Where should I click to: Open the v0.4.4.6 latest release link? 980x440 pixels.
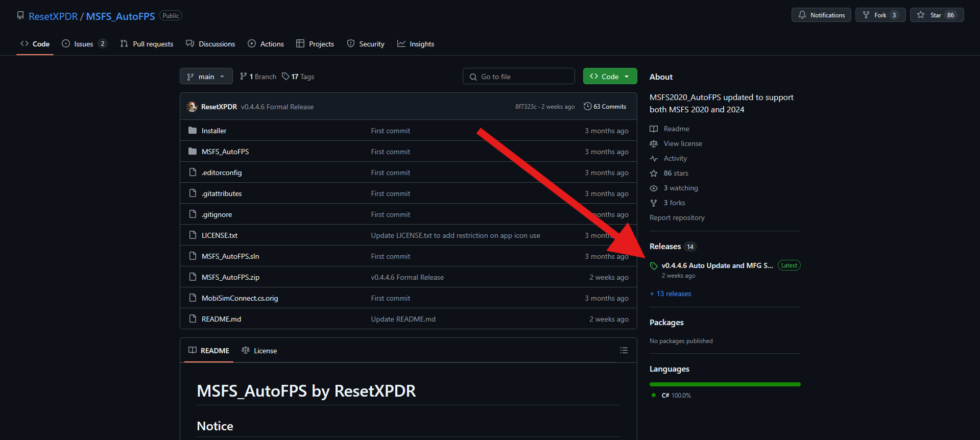click(717, 265)
